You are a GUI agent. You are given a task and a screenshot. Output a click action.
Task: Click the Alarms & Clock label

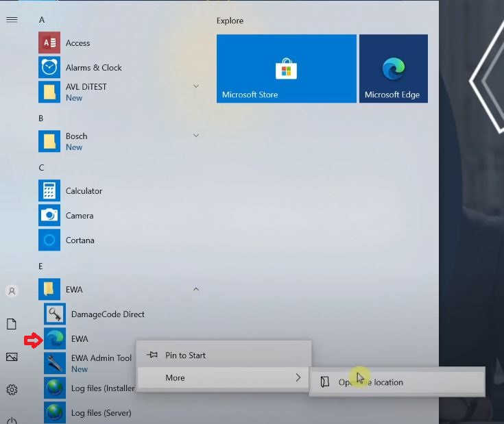click(94, 68)
